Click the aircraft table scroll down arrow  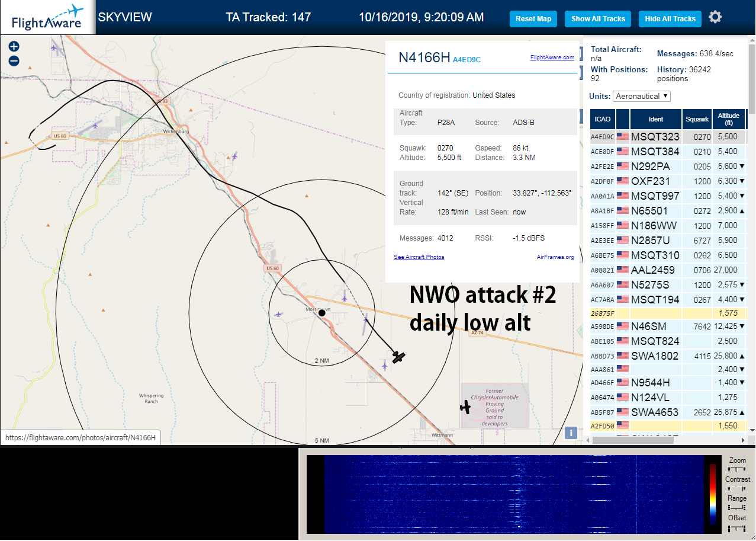click(x=752, y=430)
